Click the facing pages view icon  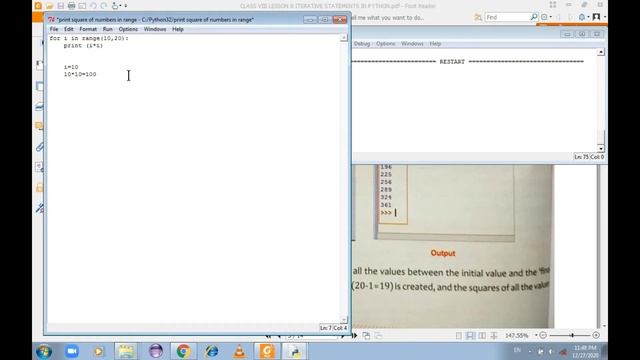482,336
